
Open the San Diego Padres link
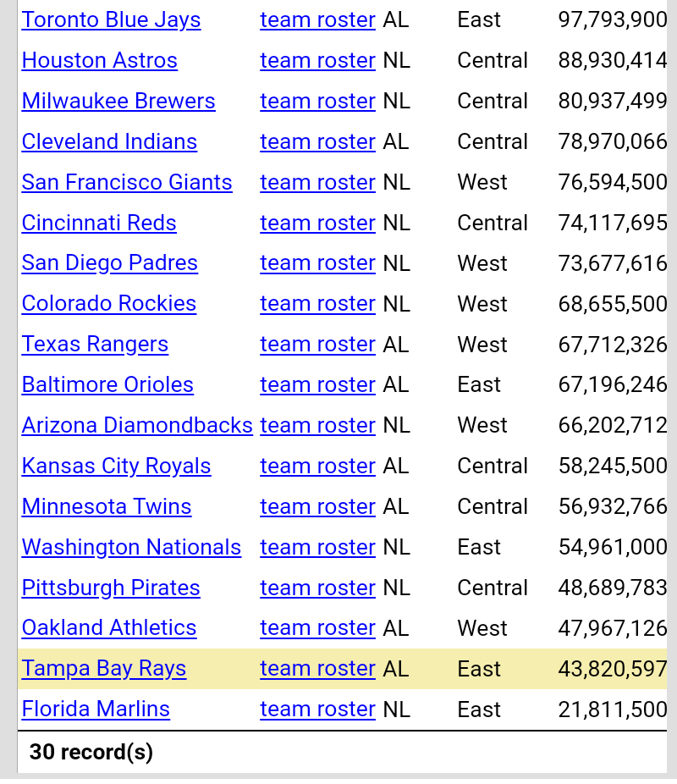(110, 262)
